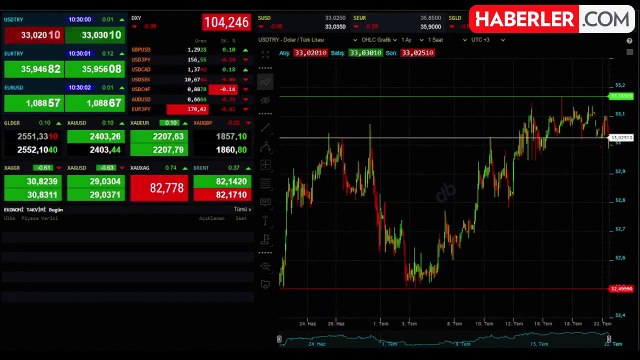Select the USDCAD row
Viewport: 640px width, 360px height.
tap(191, 70)
